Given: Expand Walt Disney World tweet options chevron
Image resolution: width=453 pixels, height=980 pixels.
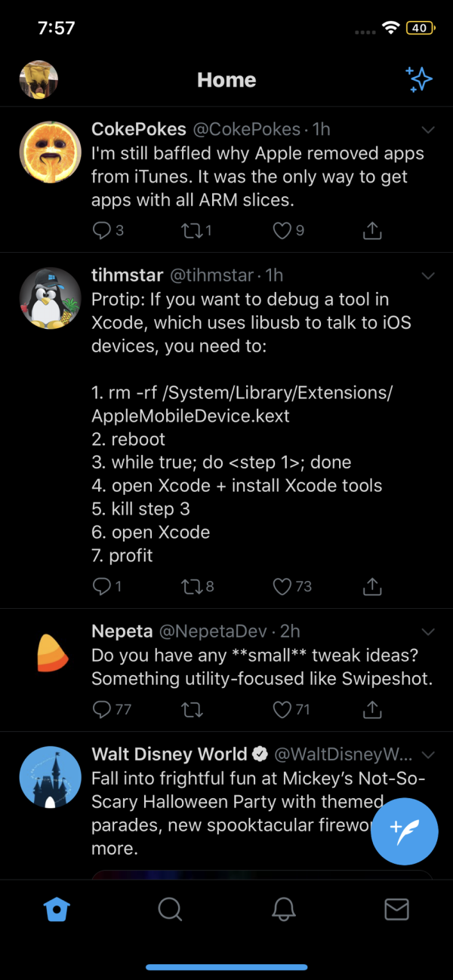Looking at the screenshot, I should [x=428, y=754].
